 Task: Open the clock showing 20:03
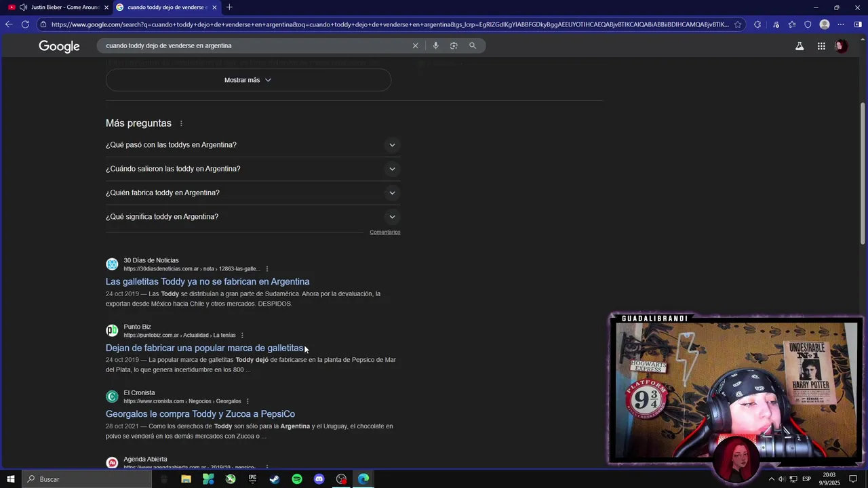(x=829, y=479)
